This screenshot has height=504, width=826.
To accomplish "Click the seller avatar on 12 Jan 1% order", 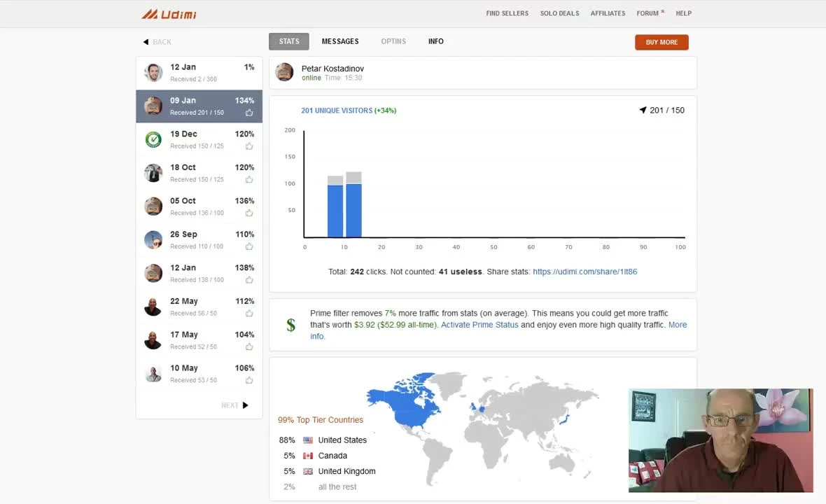I will (x=153, y=73).
